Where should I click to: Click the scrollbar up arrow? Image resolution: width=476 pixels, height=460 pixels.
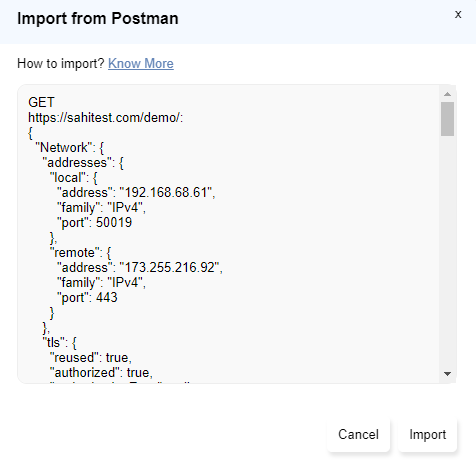[447, 94]
